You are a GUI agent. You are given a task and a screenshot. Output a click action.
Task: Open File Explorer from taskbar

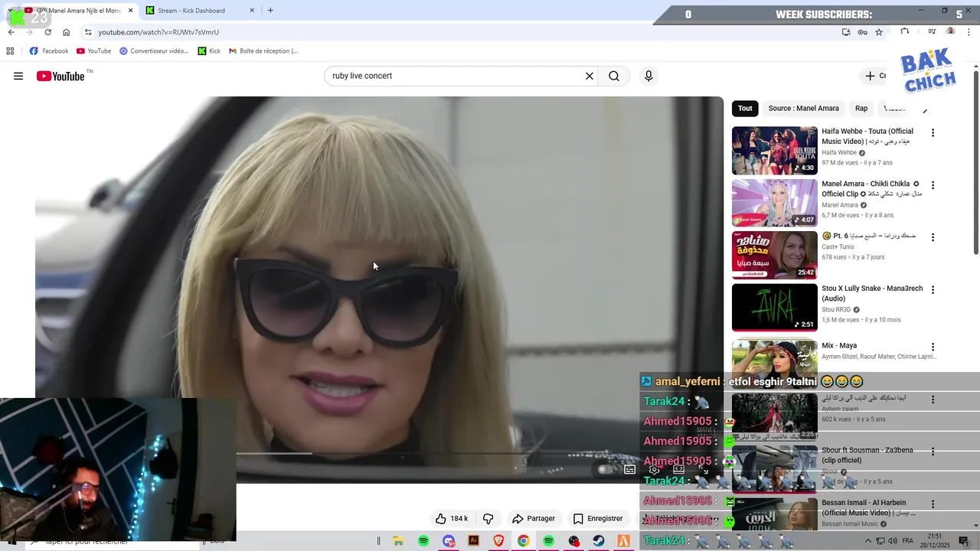pos(398,541)
